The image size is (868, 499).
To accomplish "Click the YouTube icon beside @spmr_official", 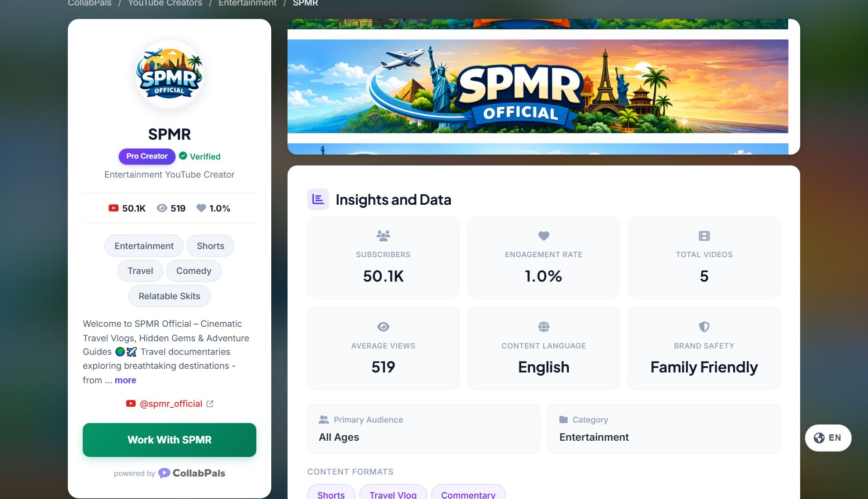I will pos(131,404).
